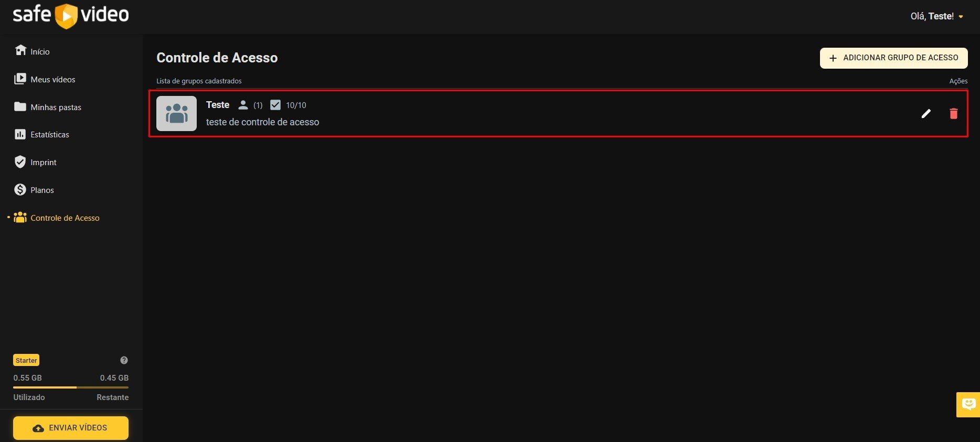Click the 10/10 checkbox icon in Teste row
This screenshot has width=980, height=442.
275,105
